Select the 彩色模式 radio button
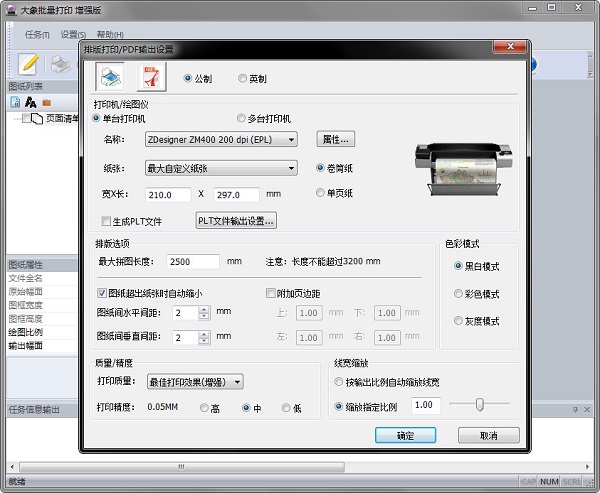 click(457, 294)
